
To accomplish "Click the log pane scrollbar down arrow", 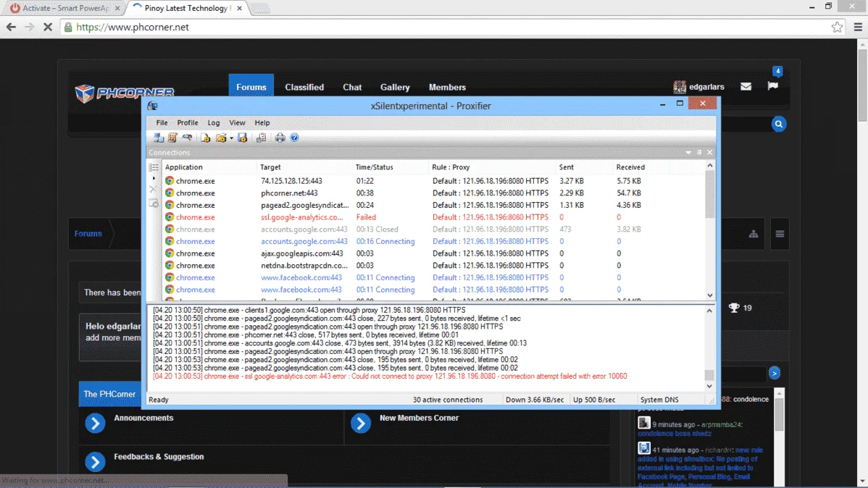I will [x=709, y=386].
